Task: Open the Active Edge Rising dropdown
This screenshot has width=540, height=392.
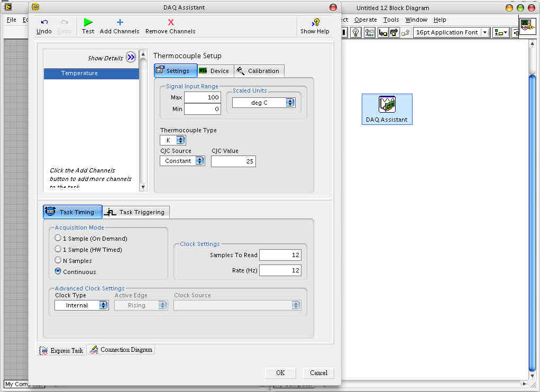Action: pos(141,305)
